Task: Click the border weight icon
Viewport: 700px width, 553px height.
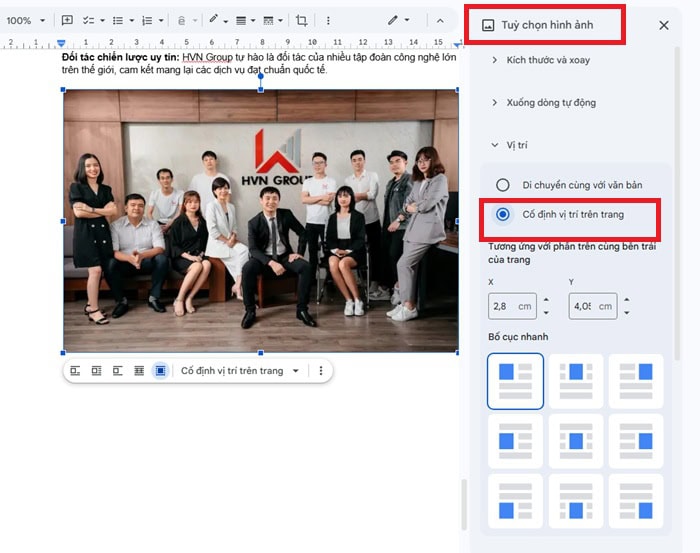Action: [x=241, y=21]
